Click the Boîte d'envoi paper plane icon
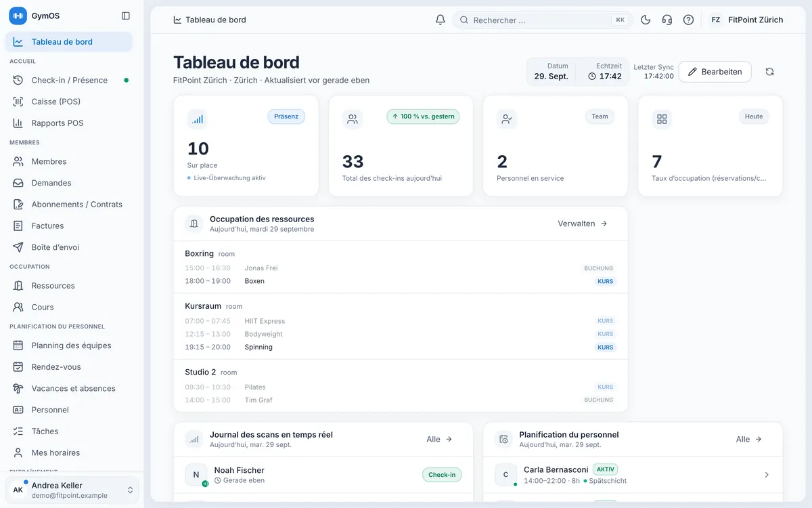This screenshot has width=812, height=508. click(x=18, y=247)
